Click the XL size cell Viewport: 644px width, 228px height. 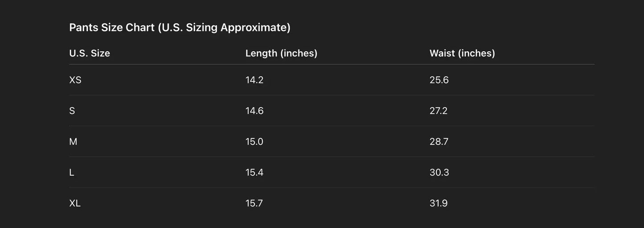(75, 203)
